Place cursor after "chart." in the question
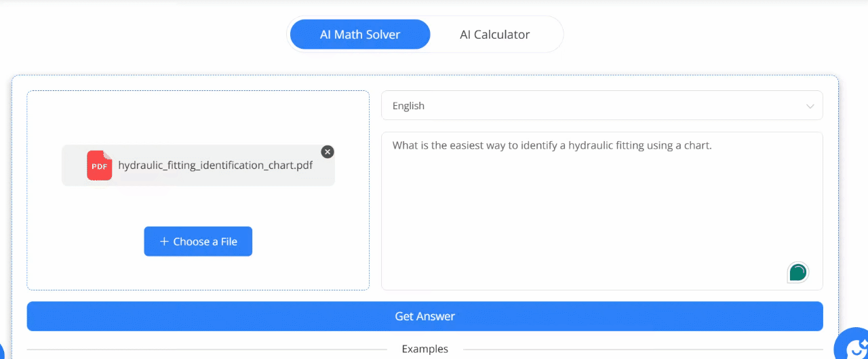This screenshot has height=359, width=868. click(x=712, y=145)
